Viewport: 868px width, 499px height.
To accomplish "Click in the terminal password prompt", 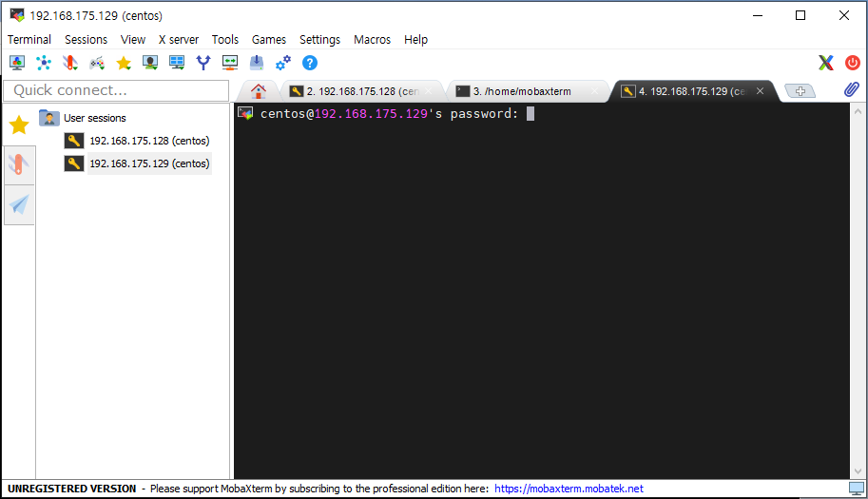I will coord(530,113).
